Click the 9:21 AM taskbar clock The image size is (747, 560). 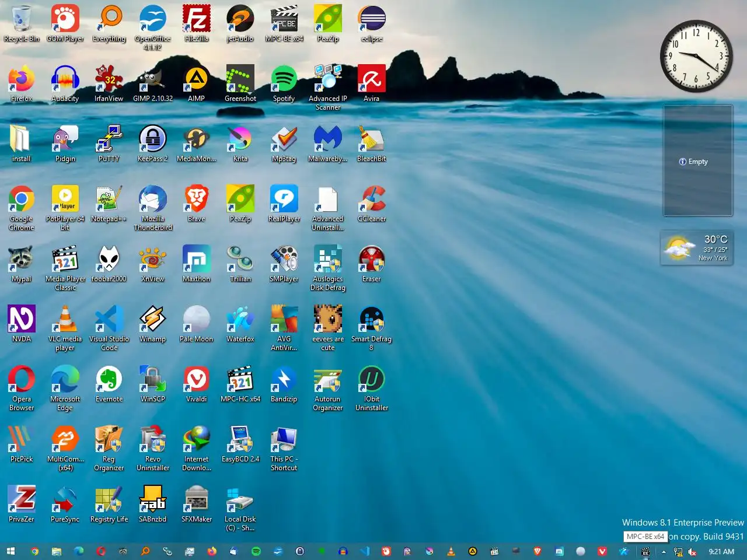click(721, 552)
